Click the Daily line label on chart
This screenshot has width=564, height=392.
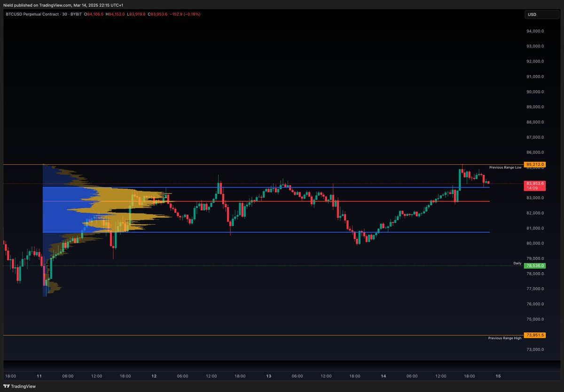(517, 263)
